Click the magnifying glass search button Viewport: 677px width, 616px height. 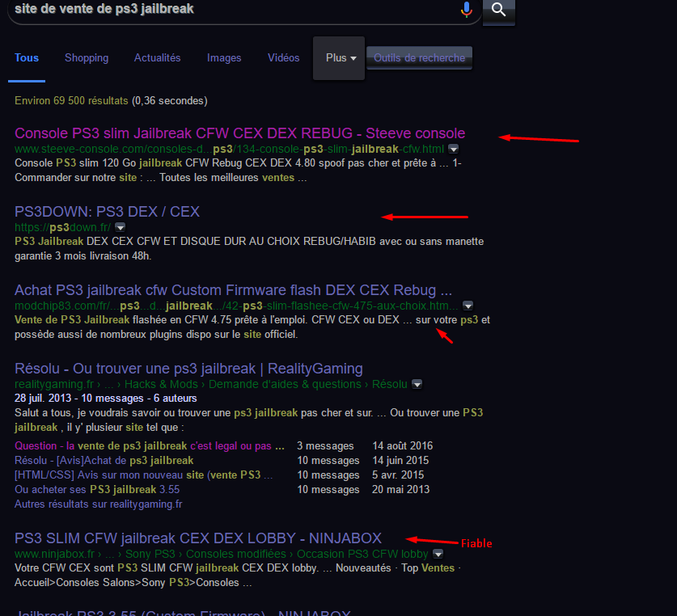(x=499, y=11)
